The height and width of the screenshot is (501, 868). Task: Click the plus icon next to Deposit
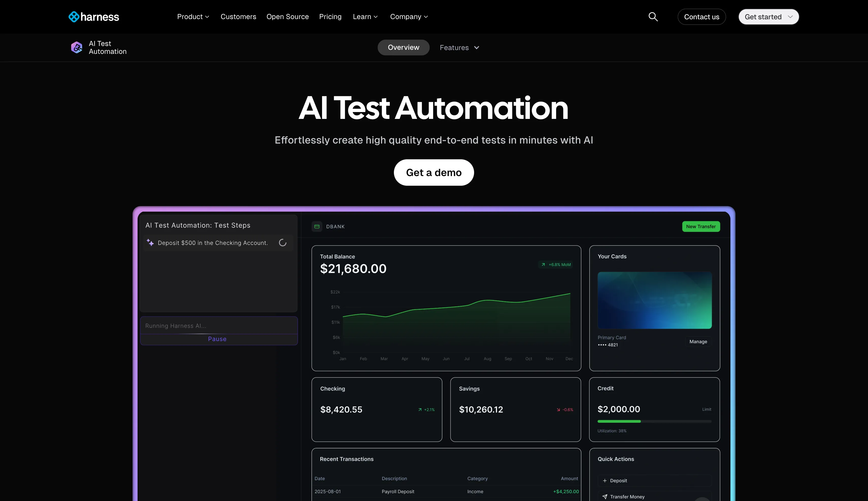point(605,481)
